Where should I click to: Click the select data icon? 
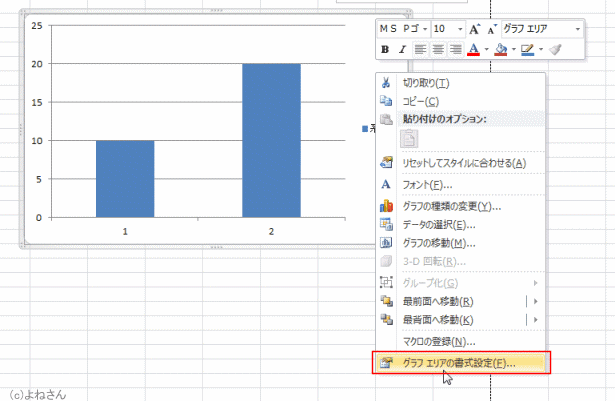click(x=386, y=224)
